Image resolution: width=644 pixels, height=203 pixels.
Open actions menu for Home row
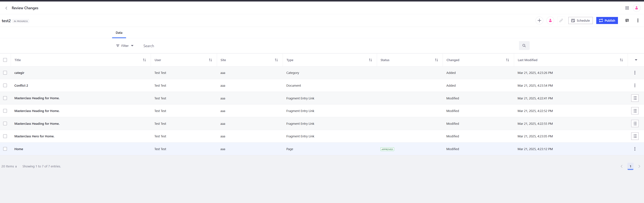click(634, 149)
